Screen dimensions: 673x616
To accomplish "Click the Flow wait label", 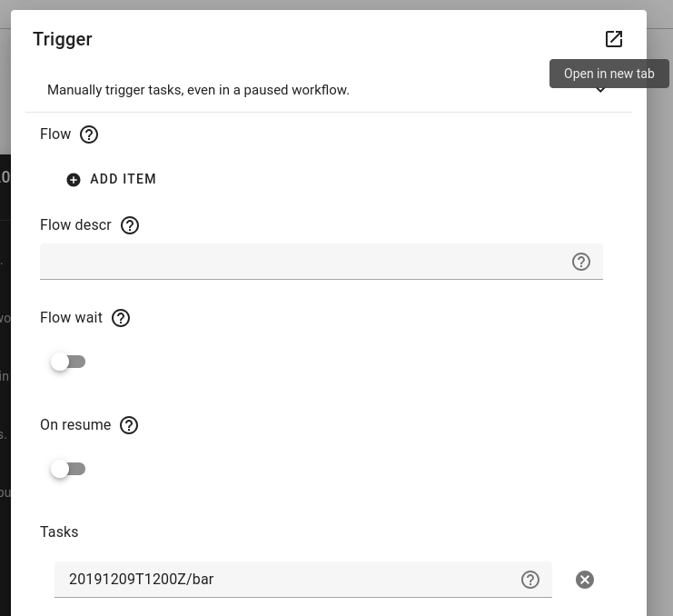I will (71, 318).
